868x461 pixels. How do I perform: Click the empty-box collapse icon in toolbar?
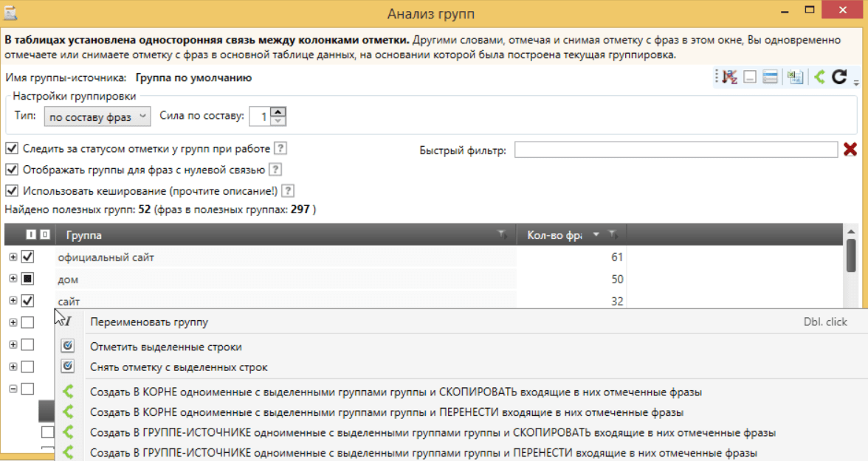pos(750,77)
